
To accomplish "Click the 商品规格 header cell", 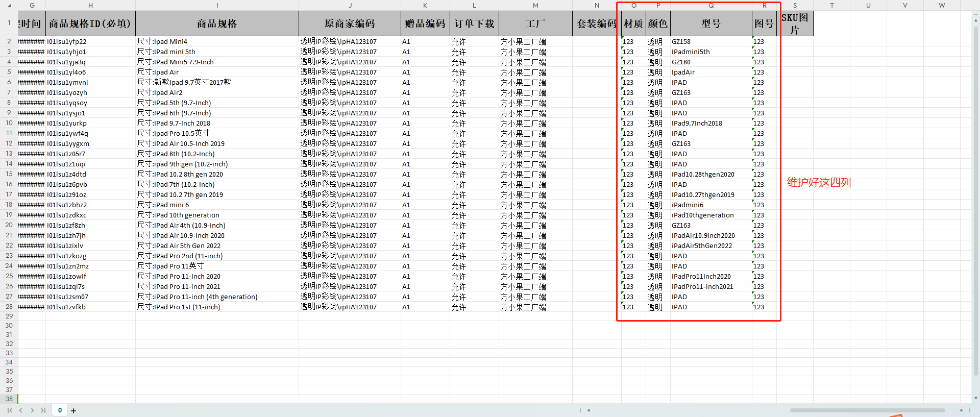I will click(x=217, y=23).
